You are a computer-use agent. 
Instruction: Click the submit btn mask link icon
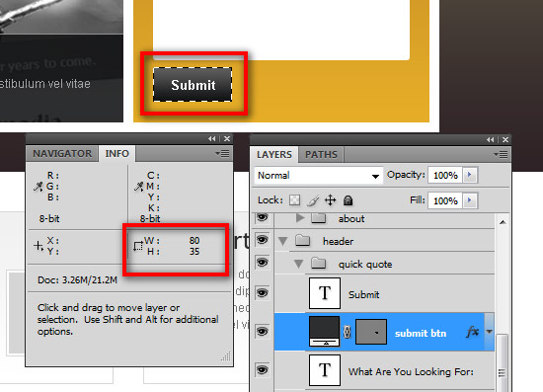348,332
